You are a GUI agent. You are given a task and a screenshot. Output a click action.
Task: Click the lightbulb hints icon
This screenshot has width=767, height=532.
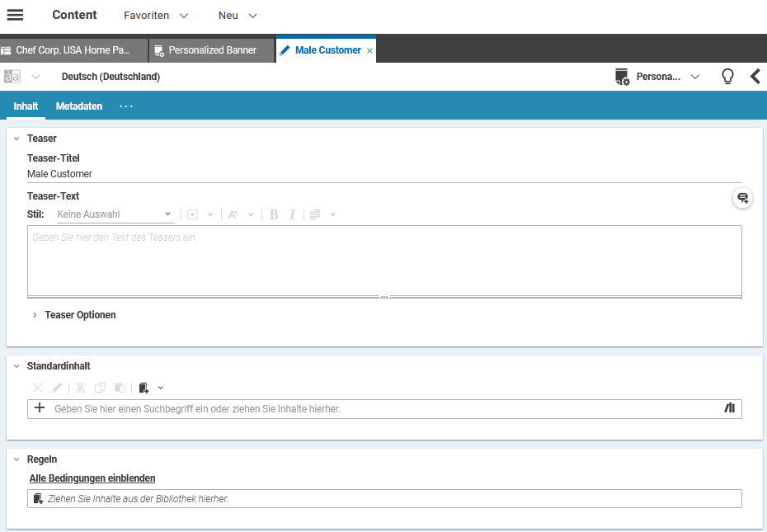point(727,77)
